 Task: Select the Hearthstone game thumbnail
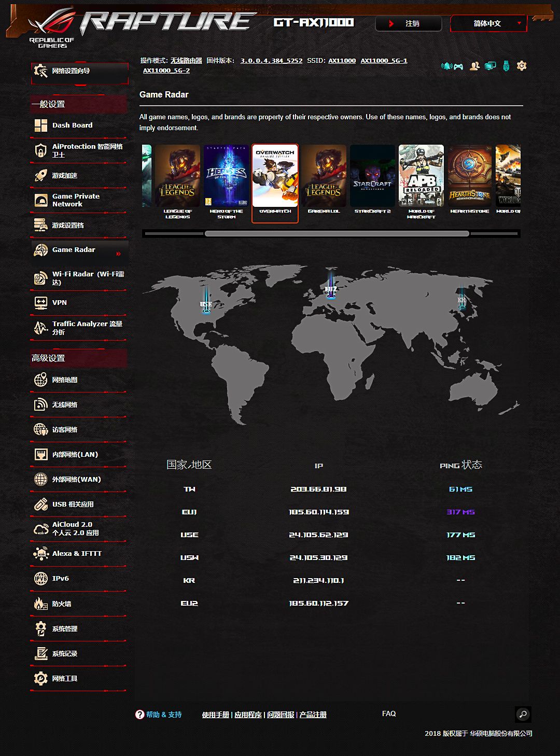coord(469,179)
